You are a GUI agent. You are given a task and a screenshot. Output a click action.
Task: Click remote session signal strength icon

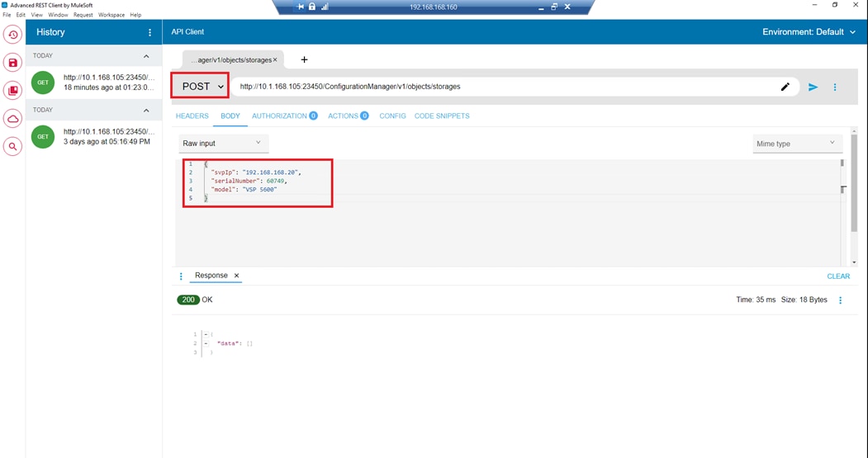point(325,7)
